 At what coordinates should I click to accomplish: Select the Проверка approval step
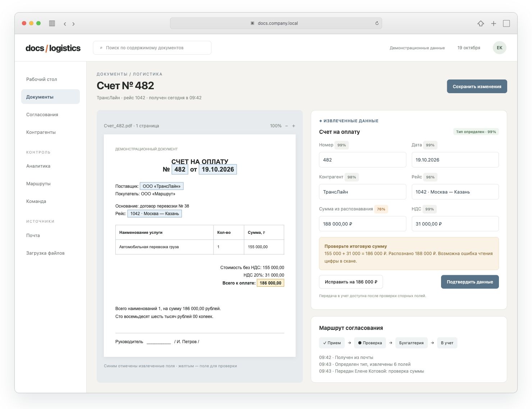[x=370, y=343]
